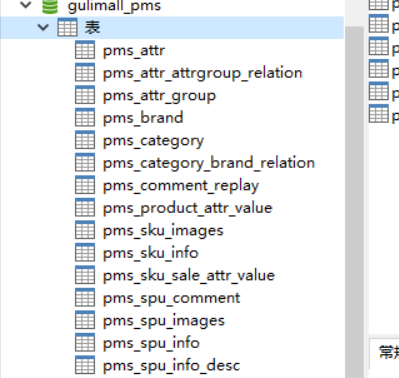Collapse the 表 tables folder
This screenshot has width=399, height=378.
pos(43,27)
